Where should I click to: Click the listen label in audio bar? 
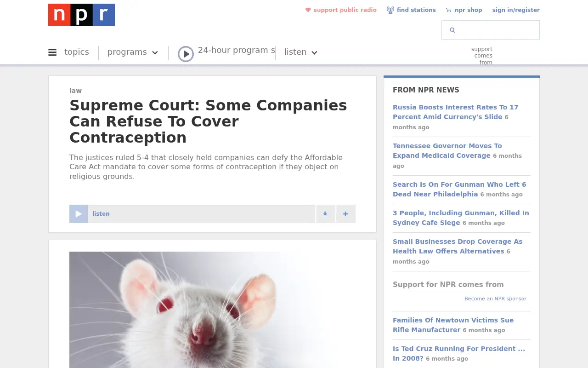coord(101,214)
